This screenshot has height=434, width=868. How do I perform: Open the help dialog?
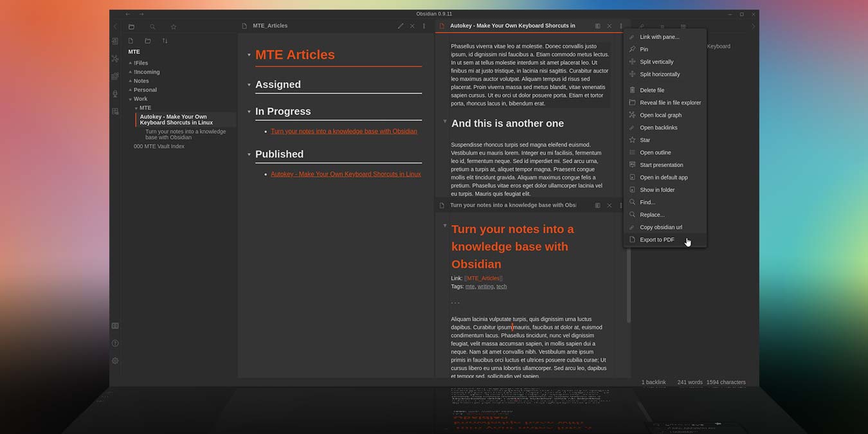click(x=115, y=343)
